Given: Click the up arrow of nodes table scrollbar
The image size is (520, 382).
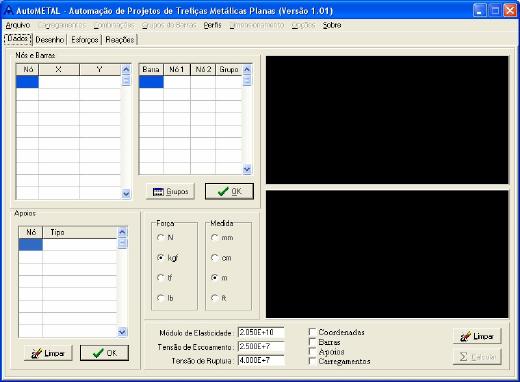Looking at the screenshot, I should [126, 69].
